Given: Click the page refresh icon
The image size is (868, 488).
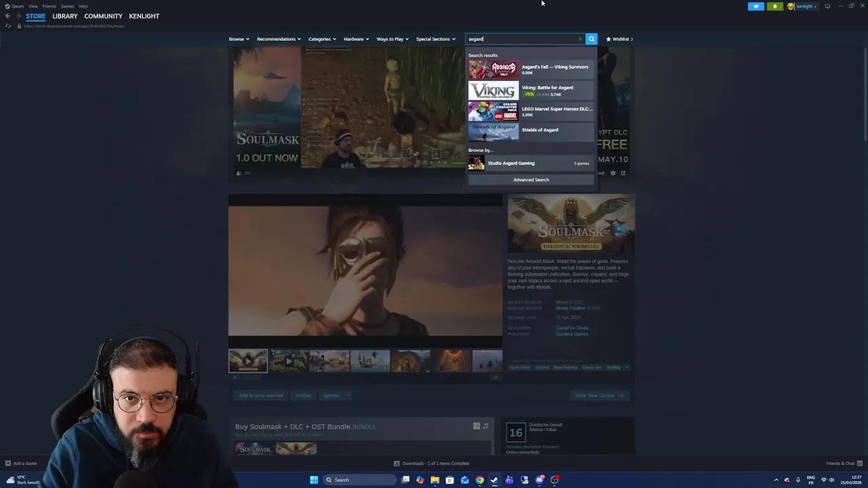Looking at the screenshot, I should (x=7, y=26).
